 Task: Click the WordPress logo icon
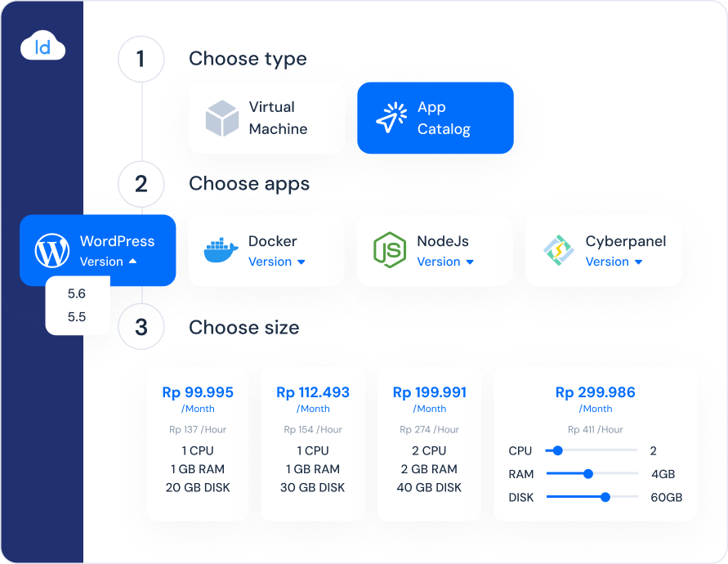point(52,251)
